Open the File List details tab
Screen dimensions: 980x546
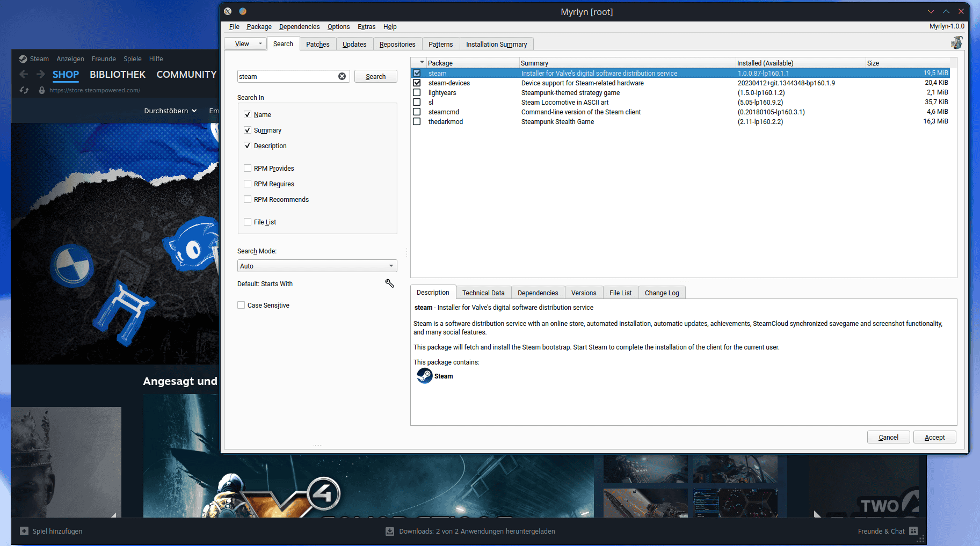[x=620, y=293]
